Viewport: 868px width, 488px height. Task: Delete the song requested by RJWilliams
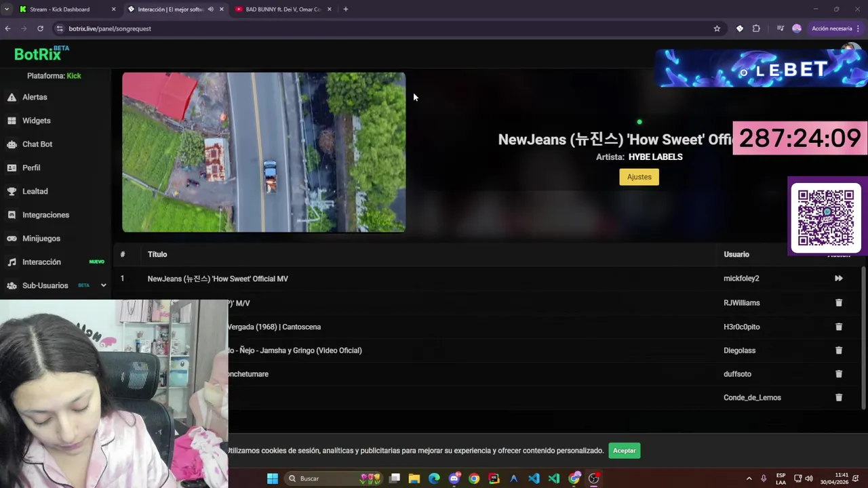839,303
